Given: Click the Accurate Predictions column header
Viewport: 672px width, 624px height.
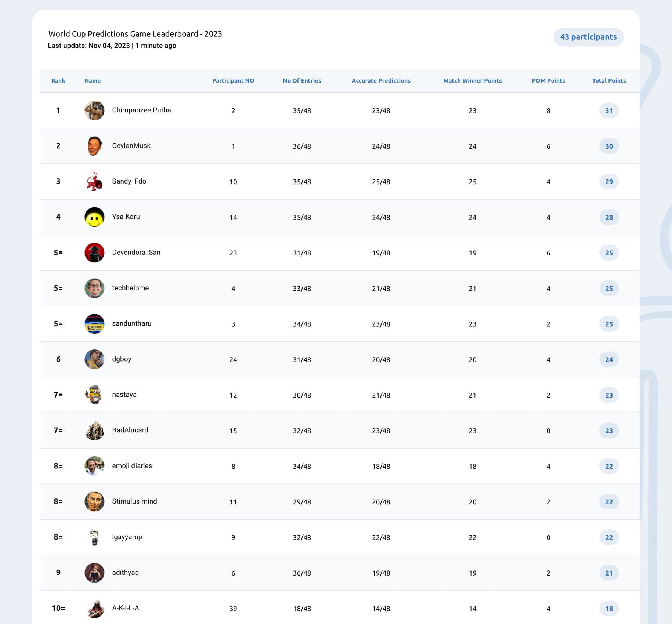Looking at the screenshot, I should coord(381,81).
